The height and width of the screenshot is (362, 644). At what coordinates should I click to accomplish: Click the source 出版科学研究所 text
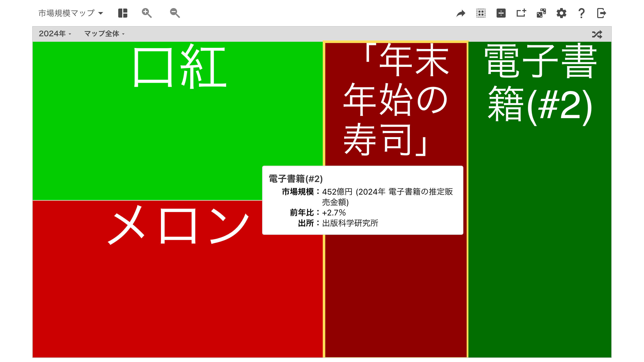[350, 223]
